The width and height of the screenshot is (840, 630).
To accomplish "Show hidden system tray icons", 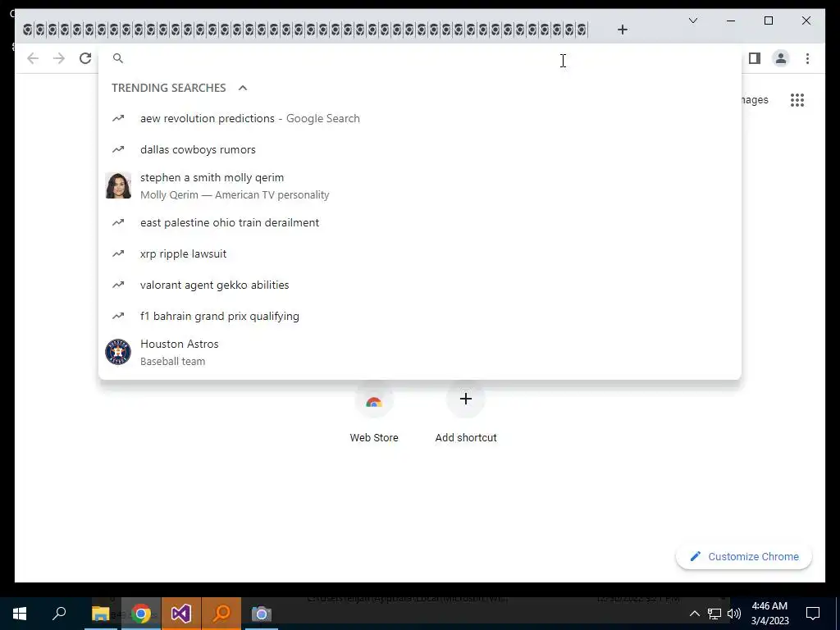I will pyautogui.click(x=694, y=614).
